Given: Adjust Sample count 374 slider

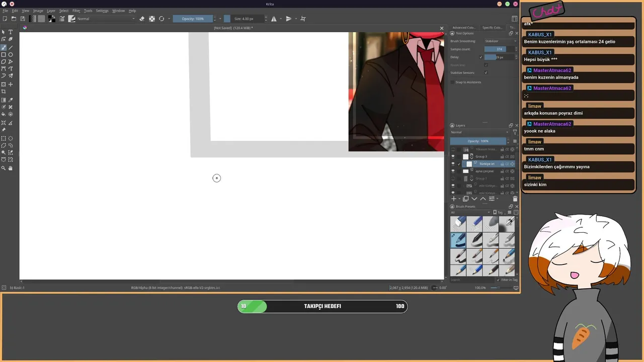Looking at the screenshot, I should tap(499, 49).
